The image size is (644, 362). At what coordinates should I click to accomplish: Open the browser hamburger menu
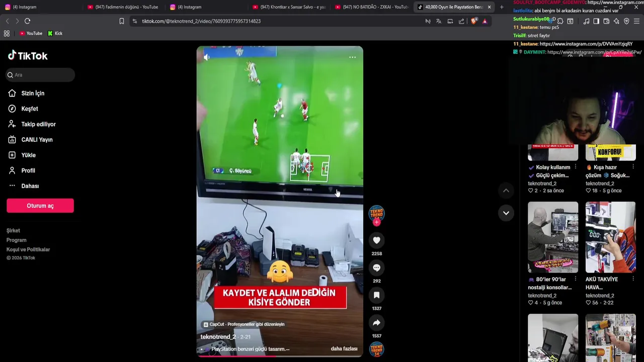pos(636,21)
